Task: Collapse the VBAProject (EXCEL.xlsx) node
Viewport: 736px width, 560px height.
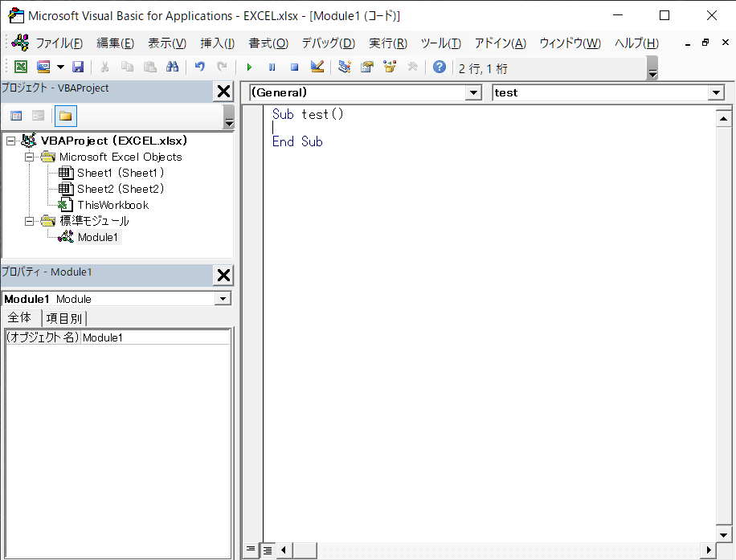Action: pyautogui.click(x=10, y=141)
